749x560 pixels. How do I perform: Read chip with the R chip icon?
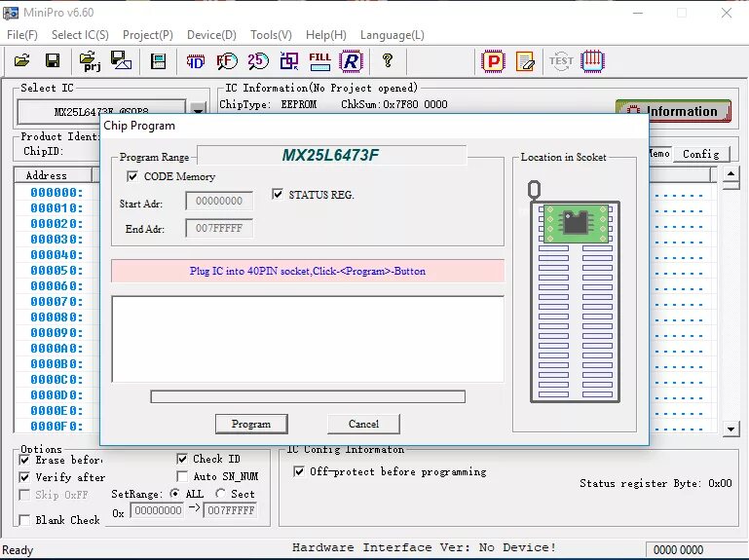click(x=351, y=61)
